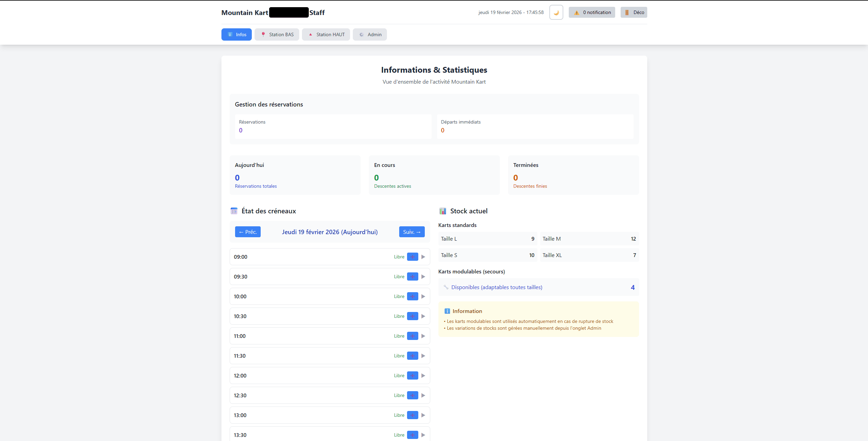Expand the 12:30 slot disclosure arrow

pyautogui.click(x=423, y=395)
